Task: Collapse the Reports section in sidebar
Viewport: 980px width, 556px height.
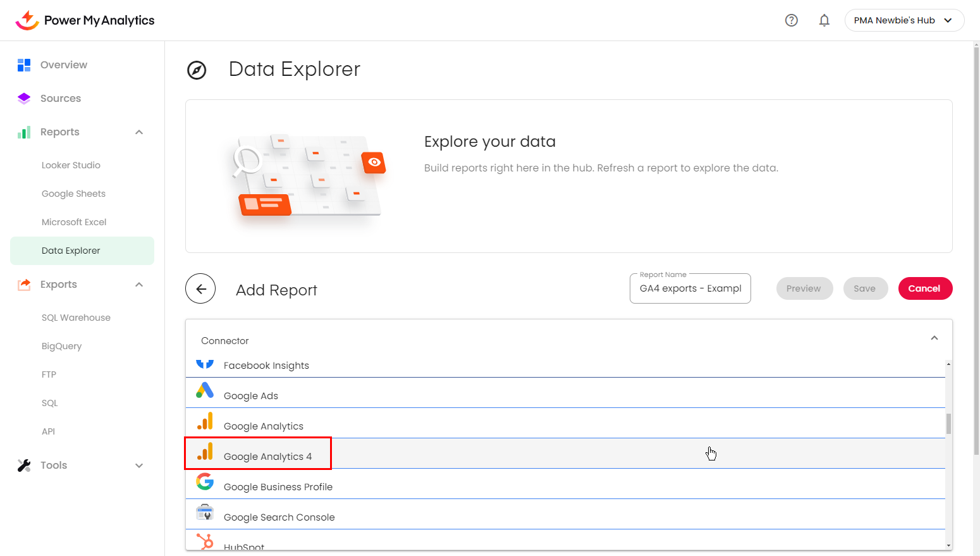Action: (139, 132)
